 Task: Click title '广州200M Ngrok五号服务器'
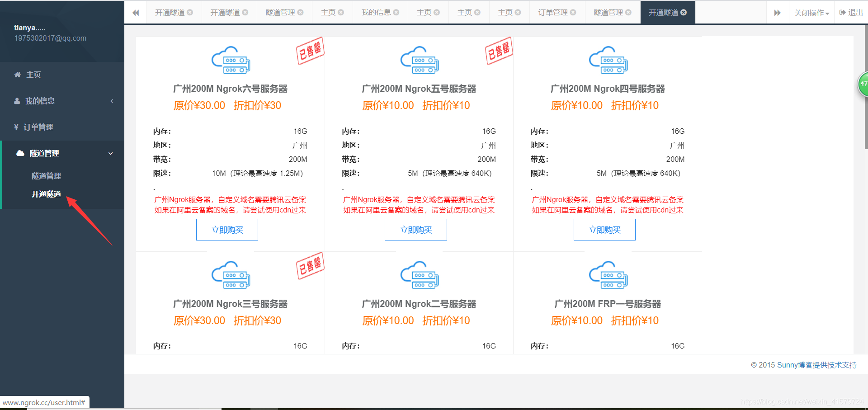tap(419, 89)
